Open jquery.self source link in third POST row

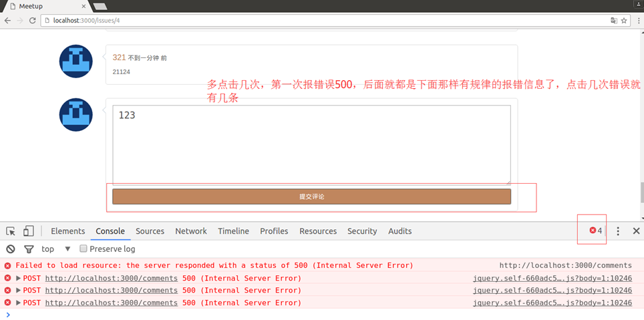click(552, 303)
